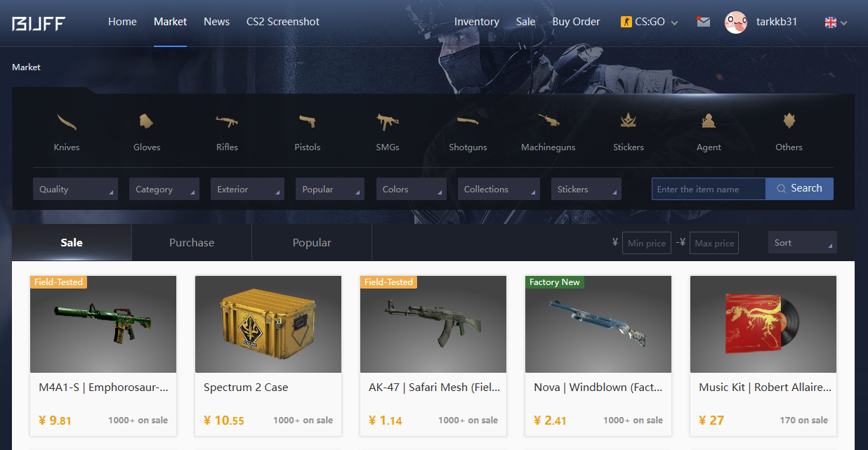The width and height of the screenshot is (868, 450).
Task: Choose the Rifles category icon
Action: 227,121
